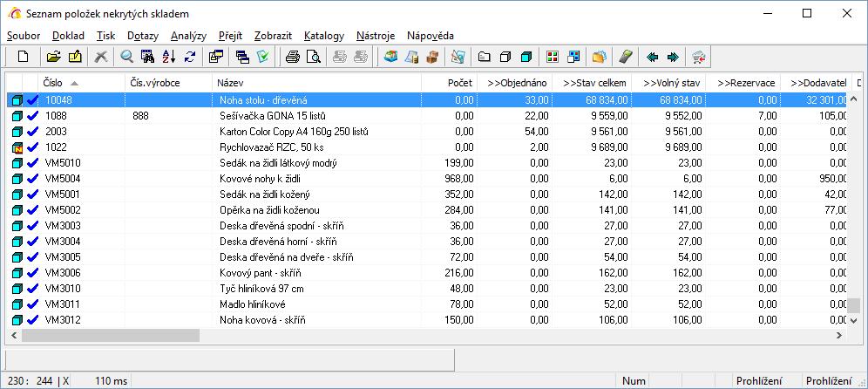The height and width of the screenshot is (389, 868).
Task: Click the Open folder toolbar icon
Action: click(53, 57)
